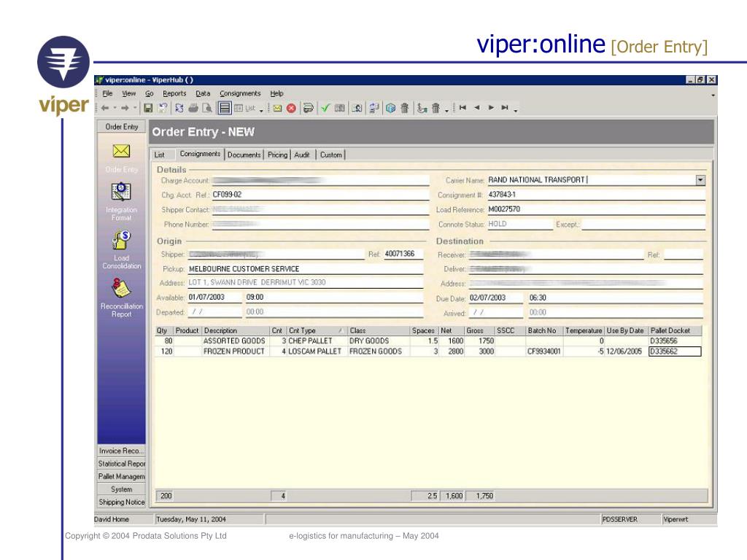Click the Back arrow in the toolbar
Viewport: 747px width, 560px height.
click(105, 108)
